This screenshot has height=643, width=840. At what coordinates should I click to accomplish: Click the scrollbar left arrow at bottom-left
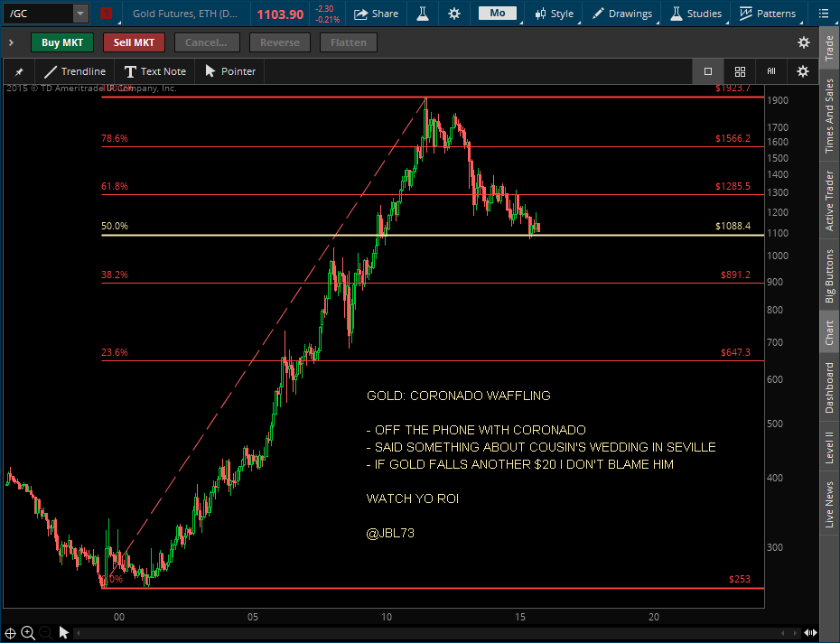coord(79,633)
